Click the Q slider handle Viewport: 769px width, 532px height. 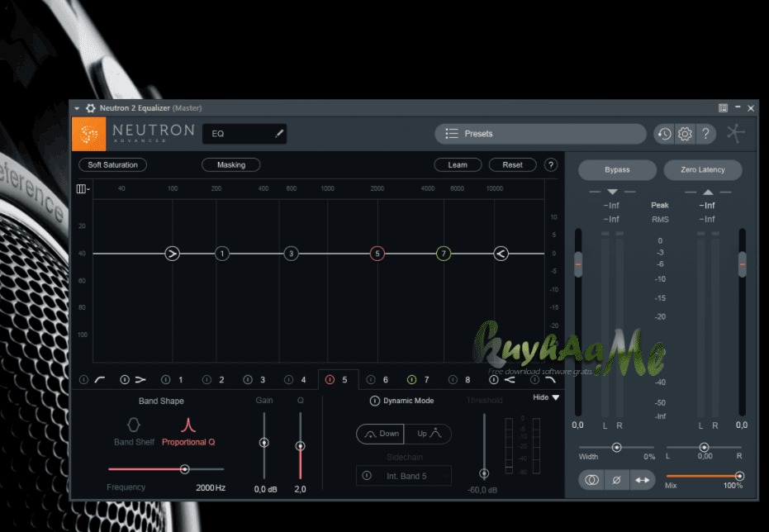tap(300, 446)
